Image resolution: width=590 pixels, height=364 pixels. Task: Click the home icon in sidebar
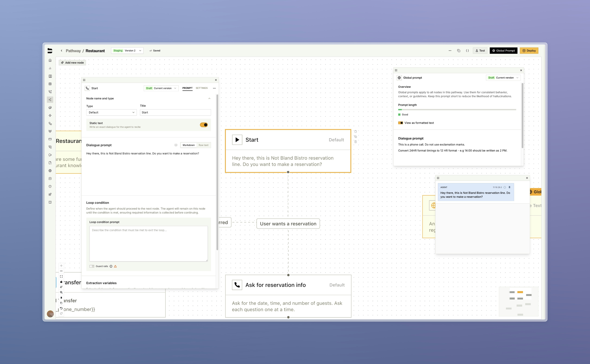[x=50, y=60]
